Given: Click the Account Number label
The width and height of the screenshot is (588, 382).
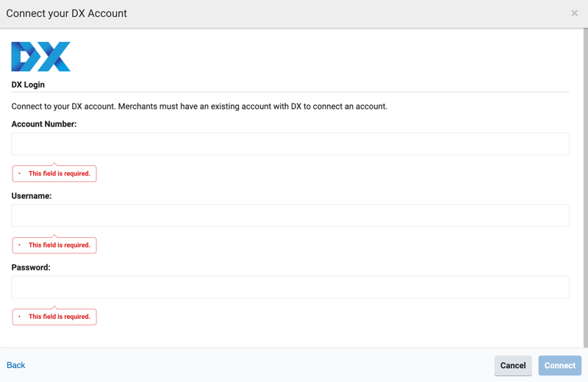Looking at the screenshot, I should [x=44, y=124].
